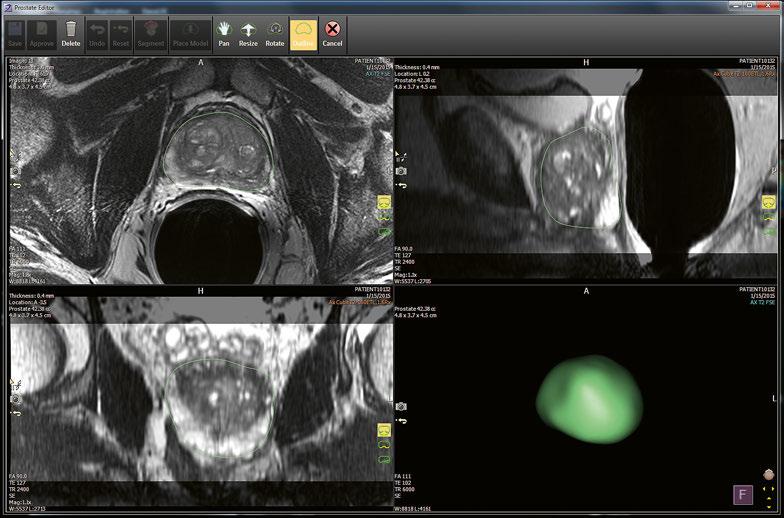The image size is (784, 518).
Task: Toggle the outline-only contour mode in coronal view
Action: (x=384, y=444)
